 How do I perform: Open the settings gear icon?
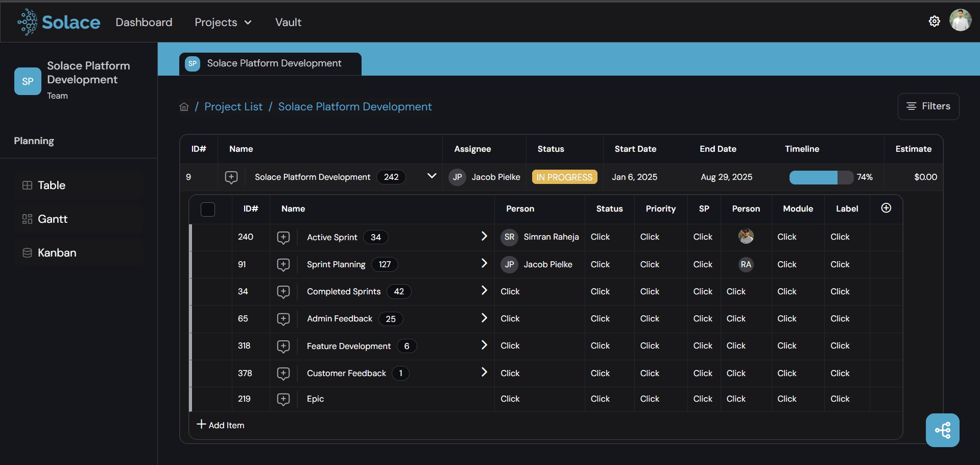click(934, 21)
